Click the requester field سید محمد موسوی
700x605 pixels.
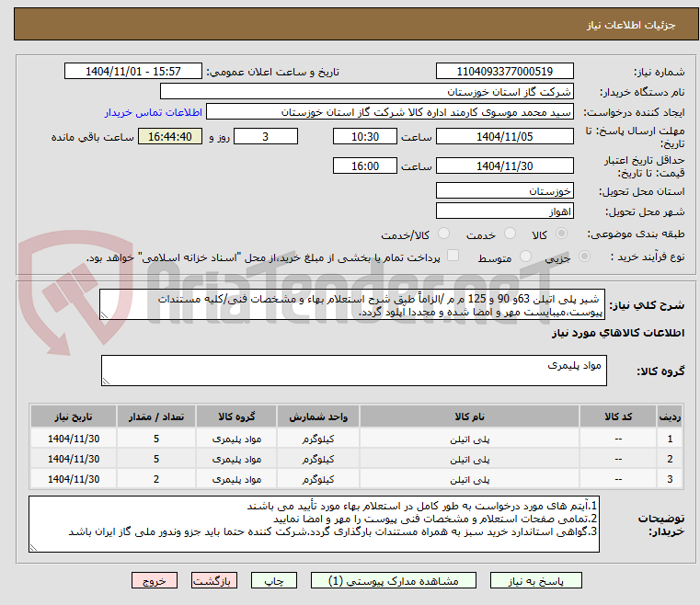click(x=389, y=112)
